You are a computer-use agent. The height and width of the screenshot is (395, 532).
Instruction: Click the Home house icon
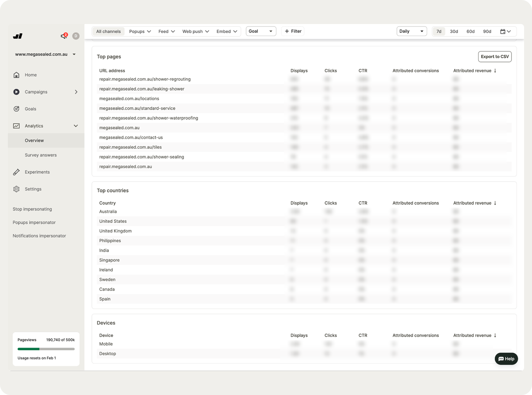pos(16,75)
